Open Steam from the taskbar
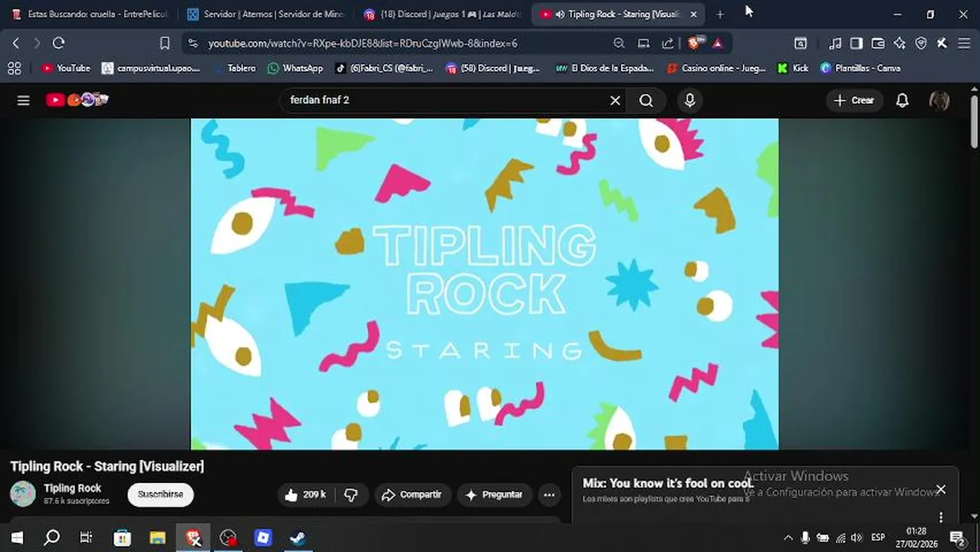 coord(298,537)
